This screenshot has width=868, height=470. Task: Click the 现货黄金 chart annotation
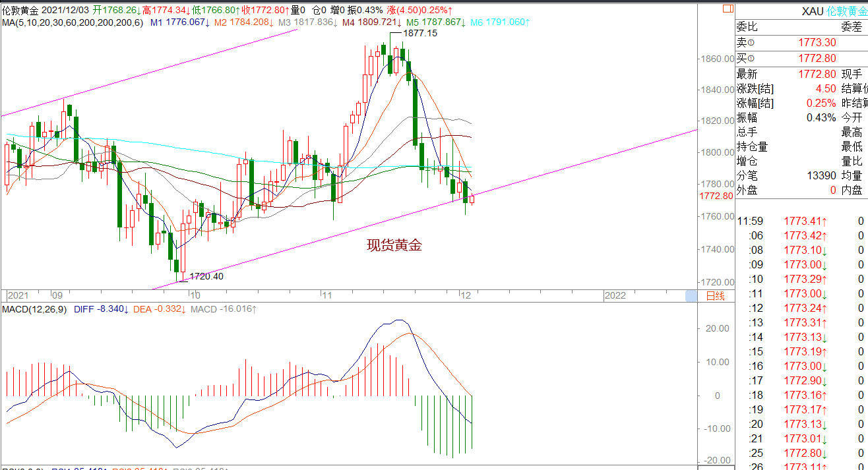[x=394, y=245]
